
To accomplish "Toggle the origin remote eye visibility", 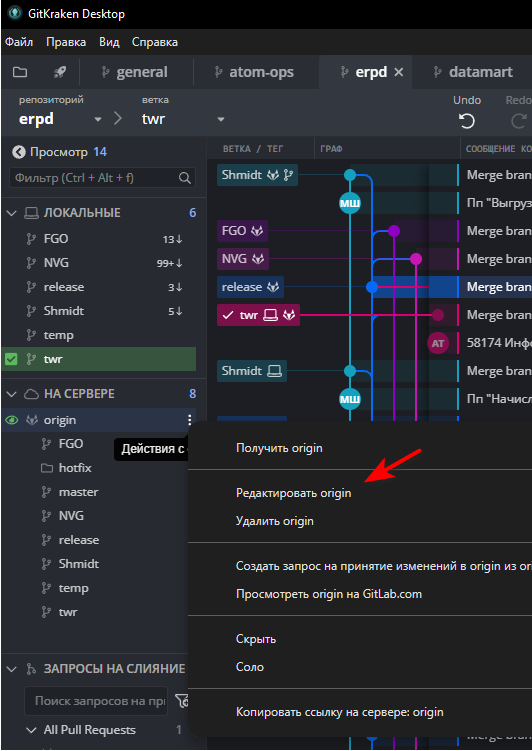I will click(11, 420).
